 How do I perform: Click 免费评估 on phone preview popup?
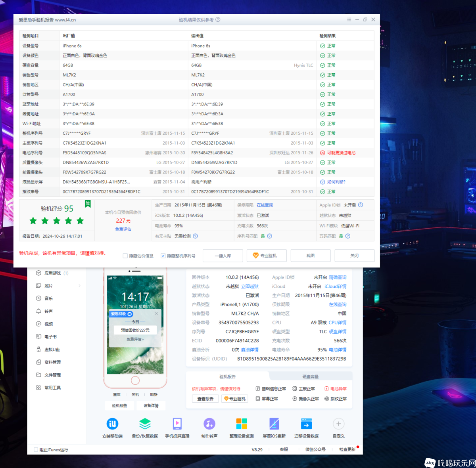pos(135,340)
